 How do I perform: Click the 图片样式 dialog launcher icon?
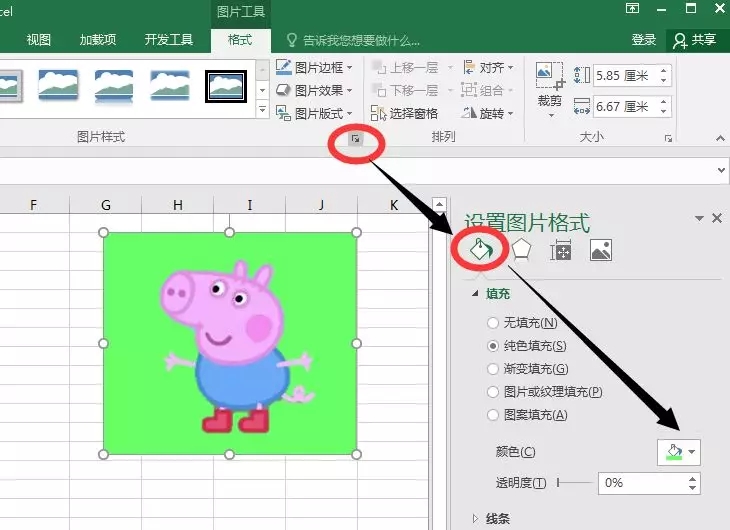pyautogui.click(x=356, y=140)
